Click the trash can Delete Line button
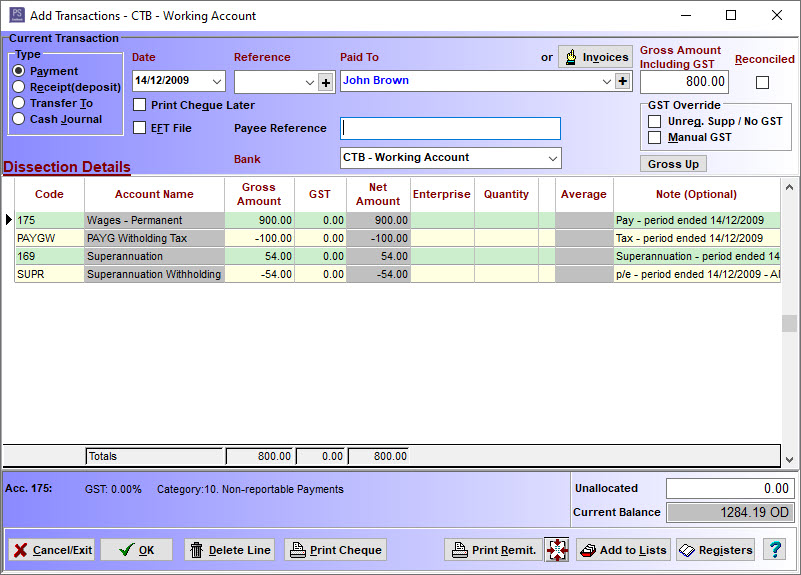Screen dimensions: 801x575 tap(229, 550)
